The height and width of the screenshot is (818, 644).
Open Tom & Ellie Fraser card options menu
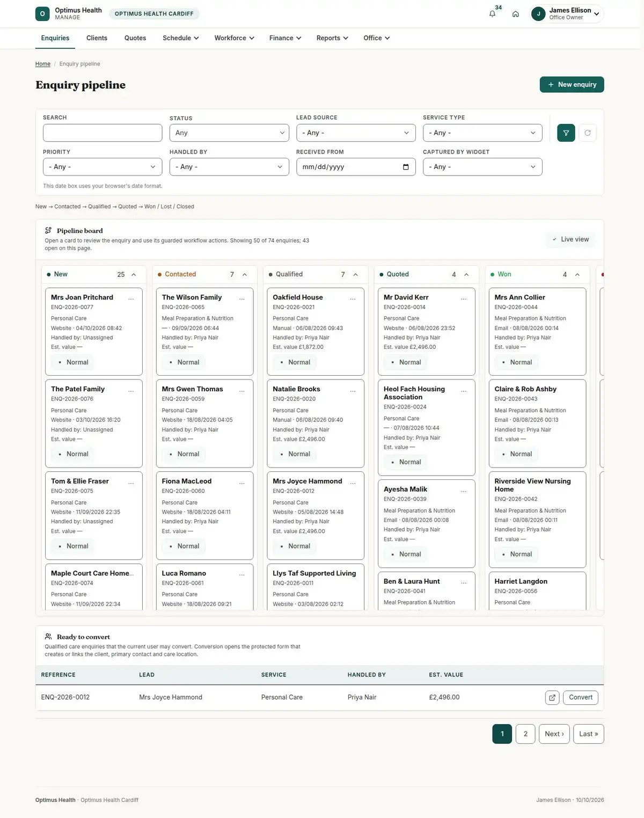pyautogui.click(x=131, y=483)
